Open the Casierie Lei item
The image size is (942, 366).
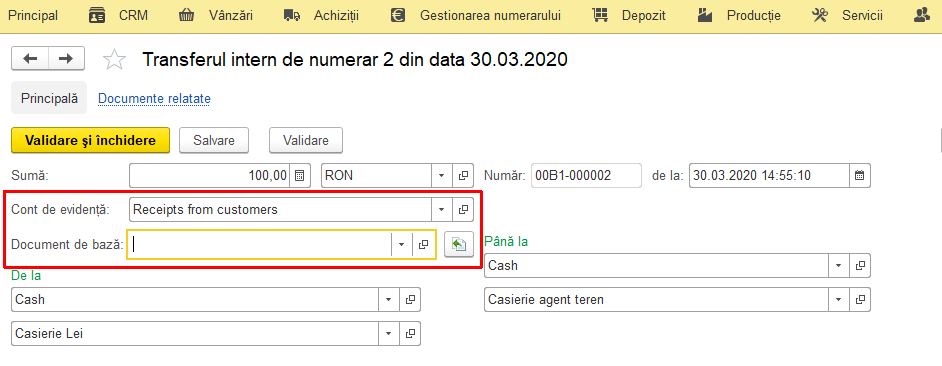(410, 334)
